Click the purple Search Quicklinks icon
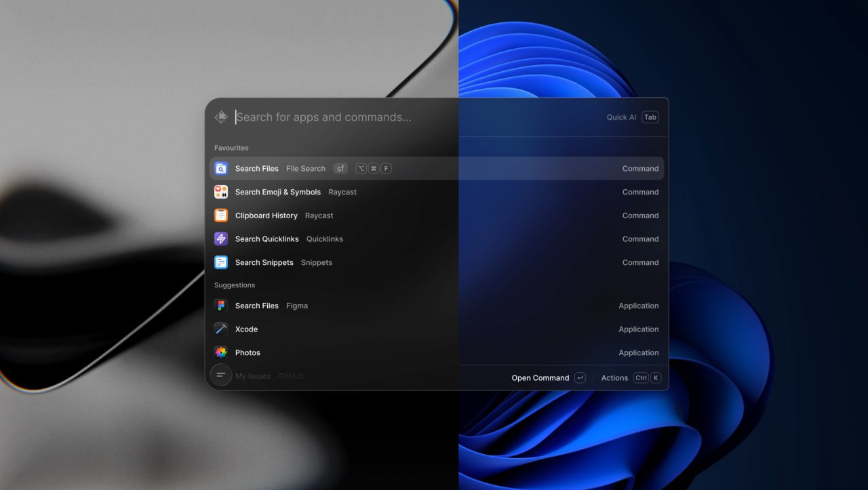Viewport: 868px width, 490px height. tap(221, 239)
